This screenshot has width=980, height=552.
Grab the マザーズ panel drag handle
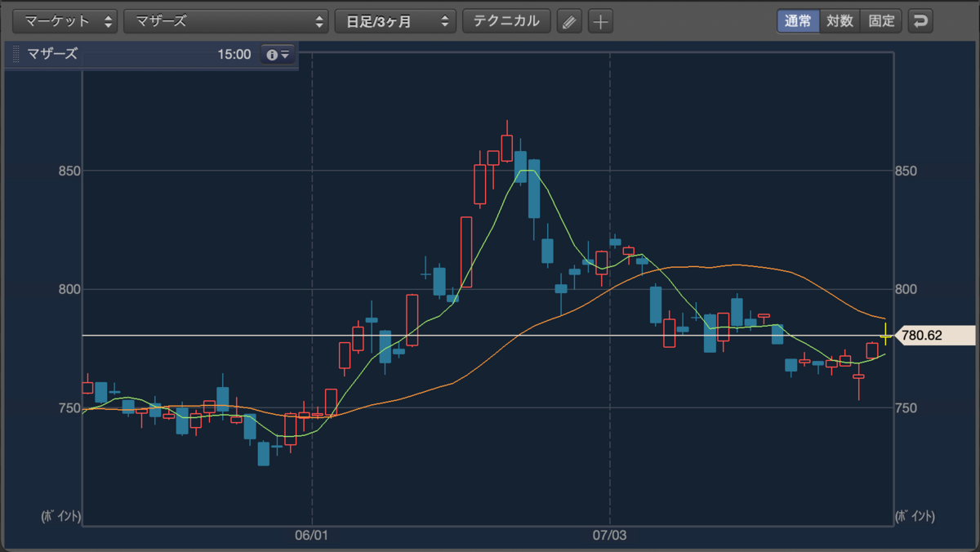point(16,55)
